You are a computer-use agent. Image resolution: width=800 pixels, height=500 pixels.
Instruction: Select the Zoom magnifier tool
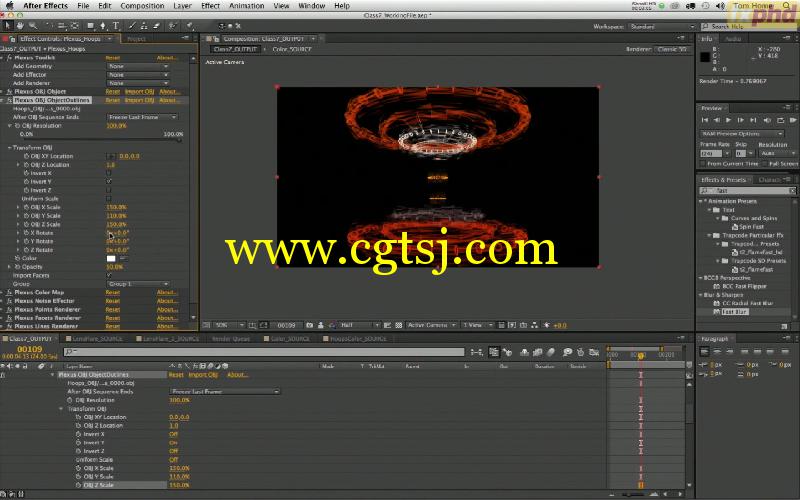point(33,26)
